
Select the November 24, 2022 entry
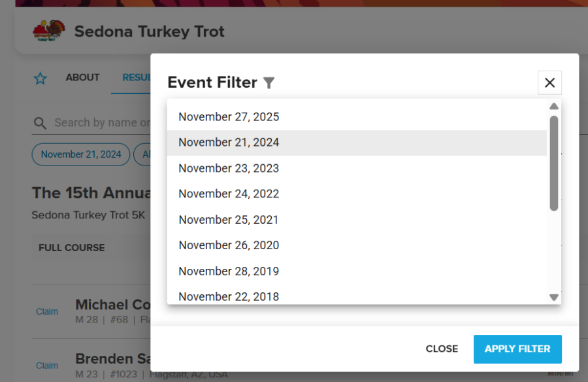pos(229,194)
